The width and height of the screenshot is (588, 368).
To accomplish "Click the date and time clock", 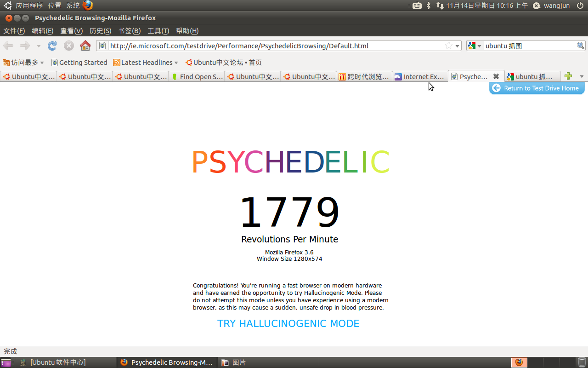I will click(x=487, y=6).
